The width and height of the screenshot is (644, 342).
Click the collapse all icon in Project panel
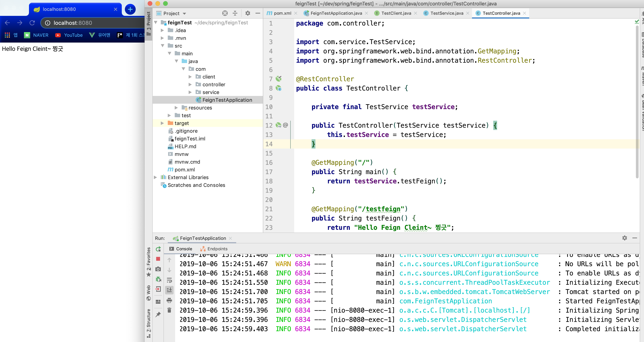pyautogui.click(x=235, y=13)
